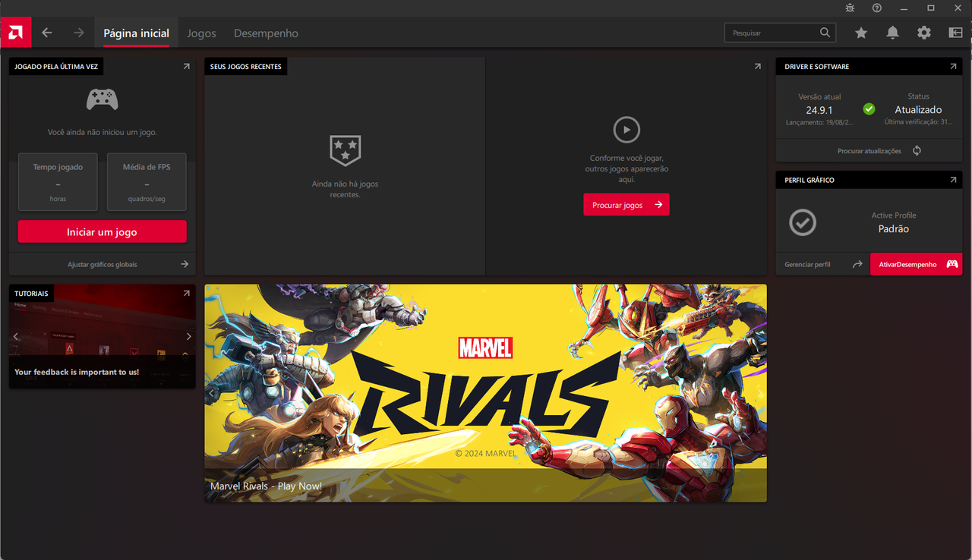Click the green update status checkmark
The height and width of the screenshot is (560, 972).
tap(869, 109)
